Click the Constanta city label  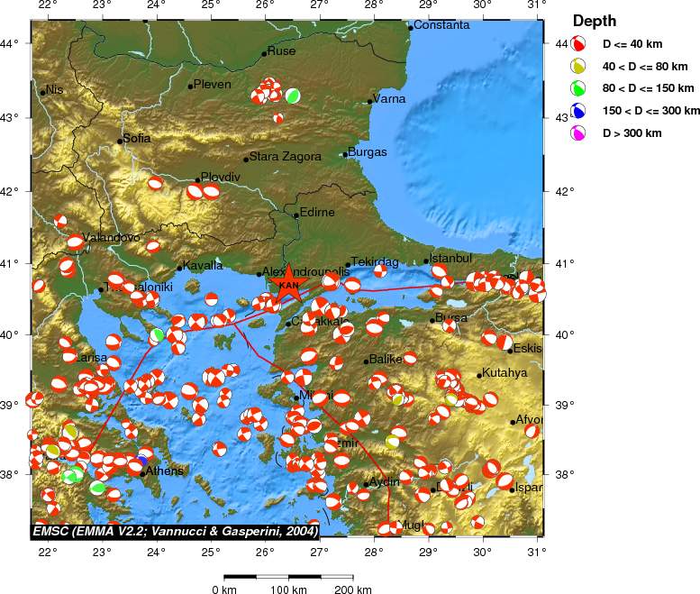[441, 25]
